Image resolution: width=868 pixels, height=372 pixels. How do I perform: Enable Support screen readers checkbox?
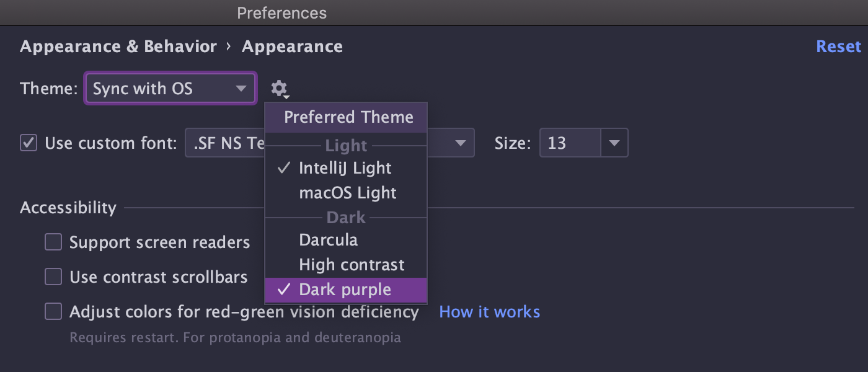click(x=53, y=242)
